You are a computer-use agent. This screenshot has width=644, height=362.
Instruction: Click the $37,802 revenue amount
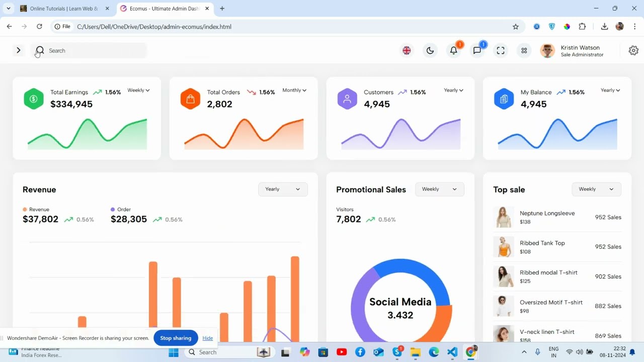[40, 219]
